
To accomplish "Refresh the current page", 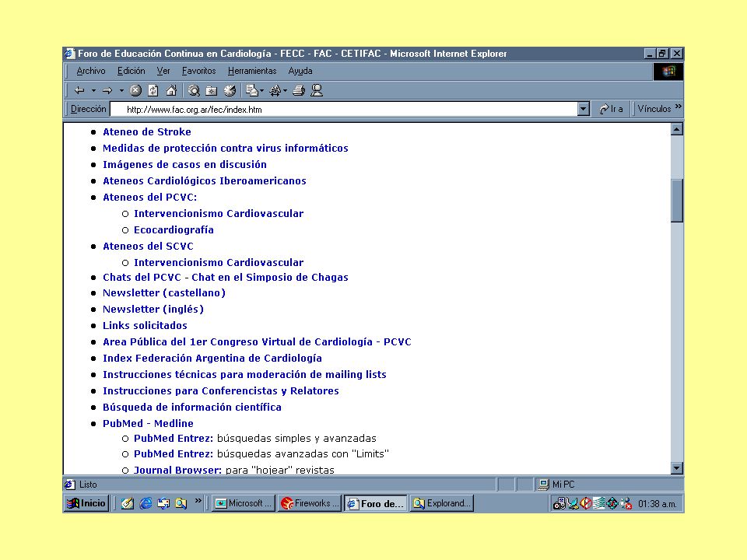I will click(153, 90).
